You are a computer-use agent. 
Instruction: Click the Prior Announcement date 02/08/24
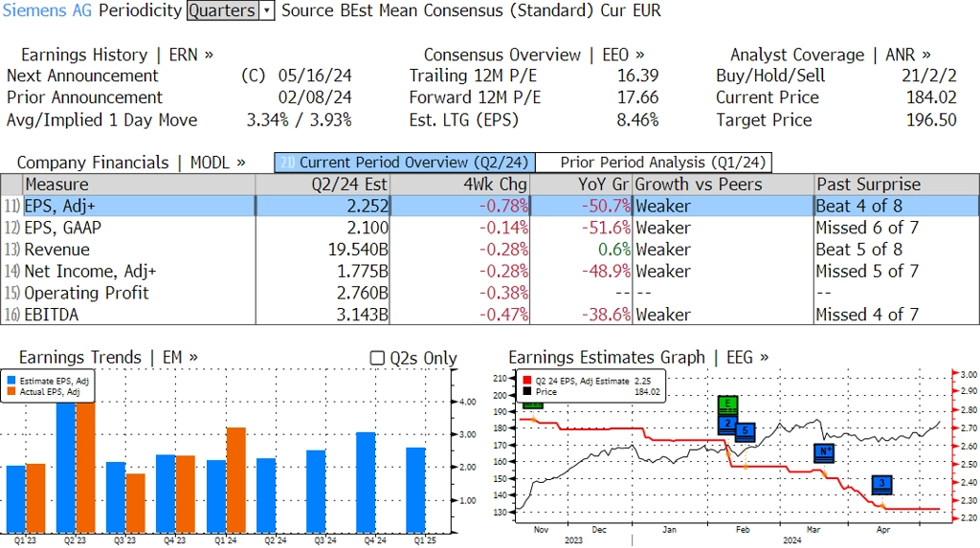[315, 98]
